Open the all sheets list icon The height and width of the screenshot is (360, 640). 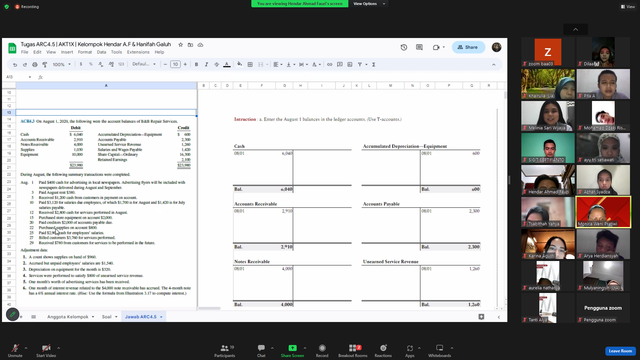(x=33, y=317)
